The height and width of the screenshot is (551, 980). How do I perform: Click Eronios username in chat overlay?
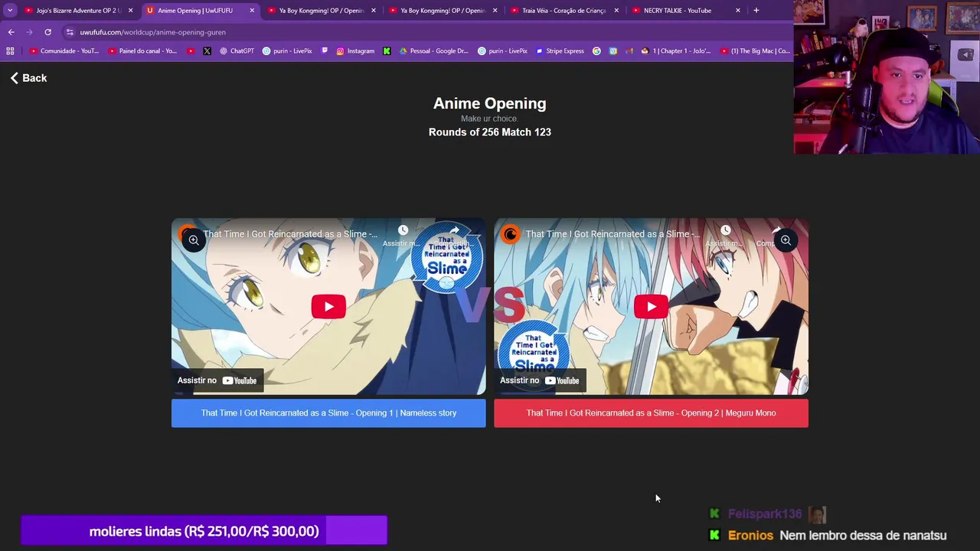coord(751,536)
